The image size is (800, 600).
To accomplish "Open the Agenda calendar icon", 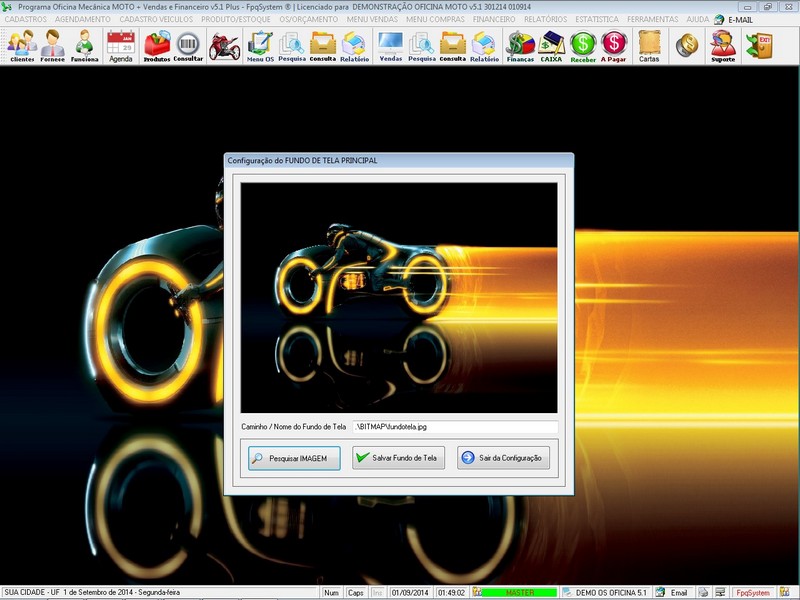I will 121,46.
